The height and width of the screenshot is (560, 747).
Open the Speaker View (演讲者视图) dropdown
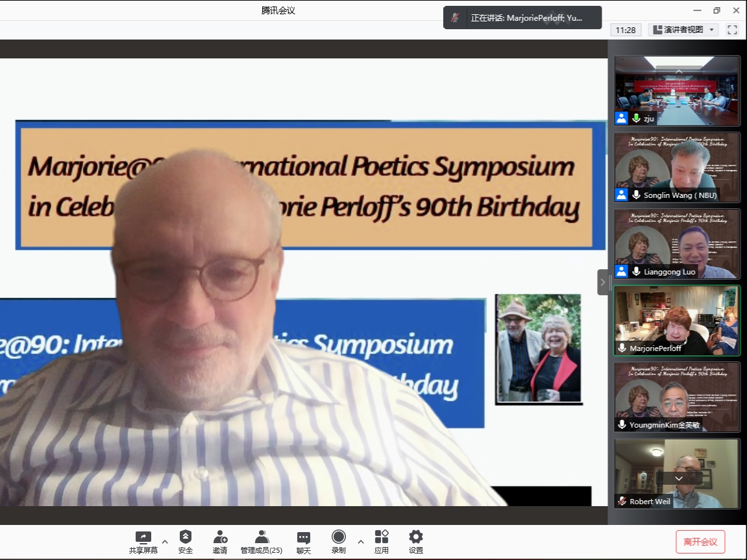point(683,30)
